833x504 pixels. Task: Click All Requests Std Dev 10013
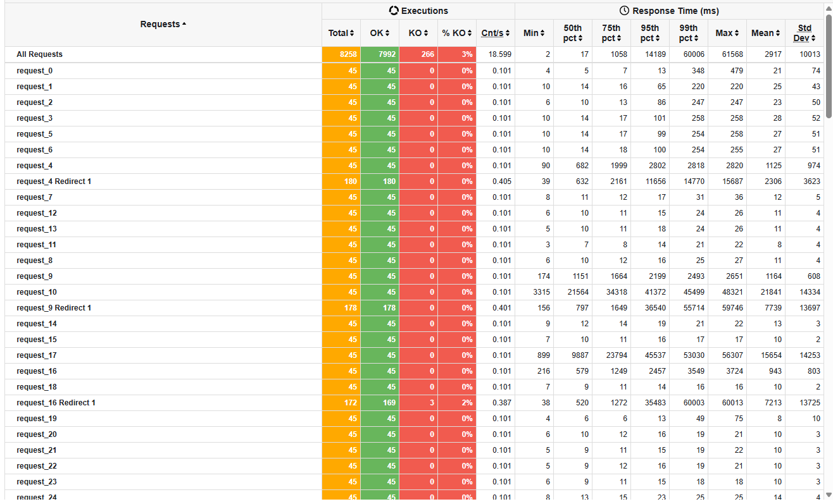pos(810,54)
